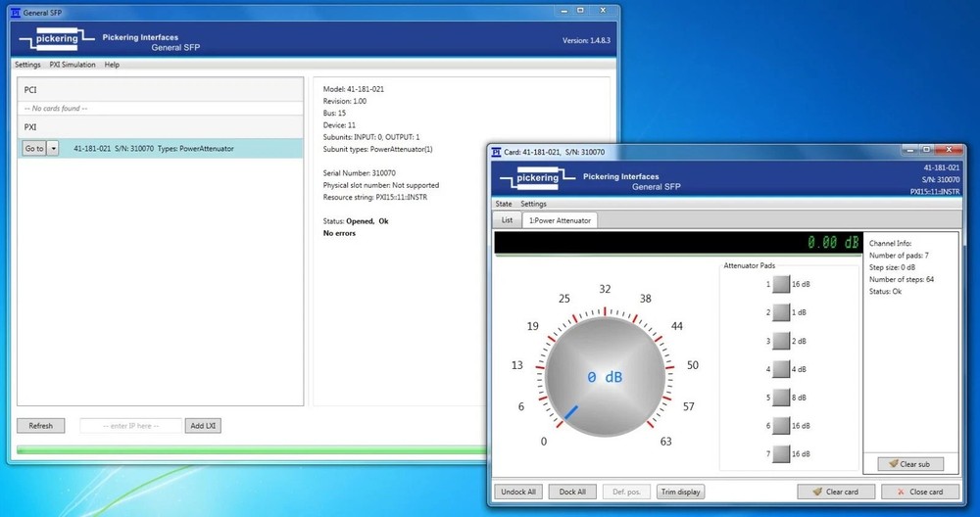
Task: Select PXI card row 41-181-021
Action: (160, 149)
